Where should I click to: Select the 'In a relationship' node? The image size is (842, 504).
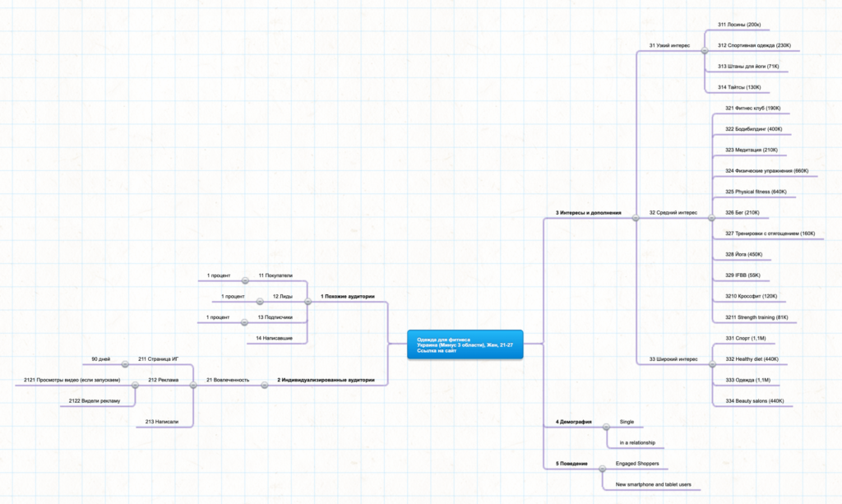point(637,443)
